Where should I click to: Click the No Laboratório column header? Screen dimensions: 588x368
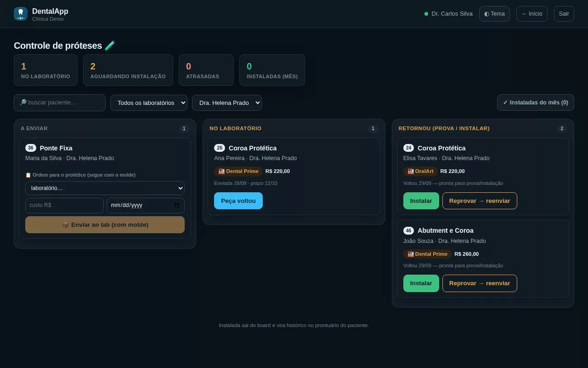coord(236,128)
